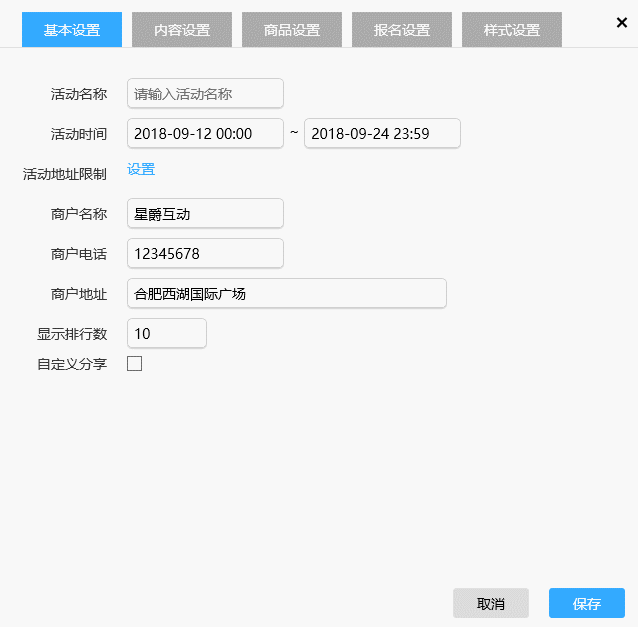Click the 显示排行数 label
Image resolution: width=638 pixels, height=627 pixels.
[x=72, y=334]
